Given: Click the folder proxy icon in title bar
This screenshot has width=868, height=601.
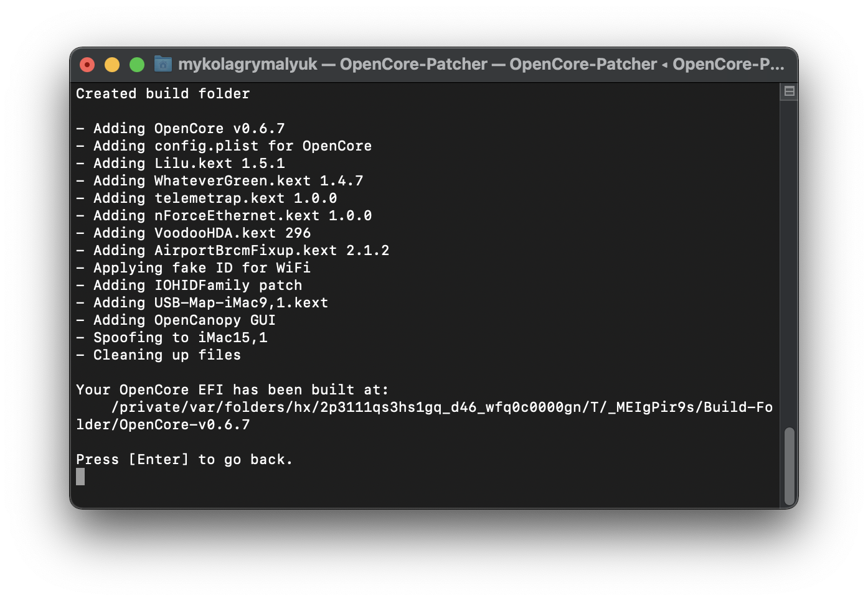Looking at the screenshot, I should click(x=163, y=64).
